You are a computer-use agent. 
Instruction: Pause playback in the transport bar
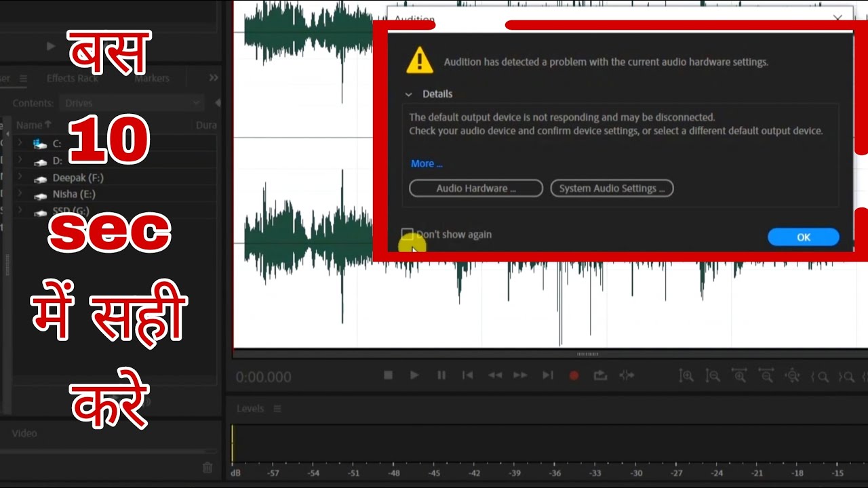tap(441, 375)
